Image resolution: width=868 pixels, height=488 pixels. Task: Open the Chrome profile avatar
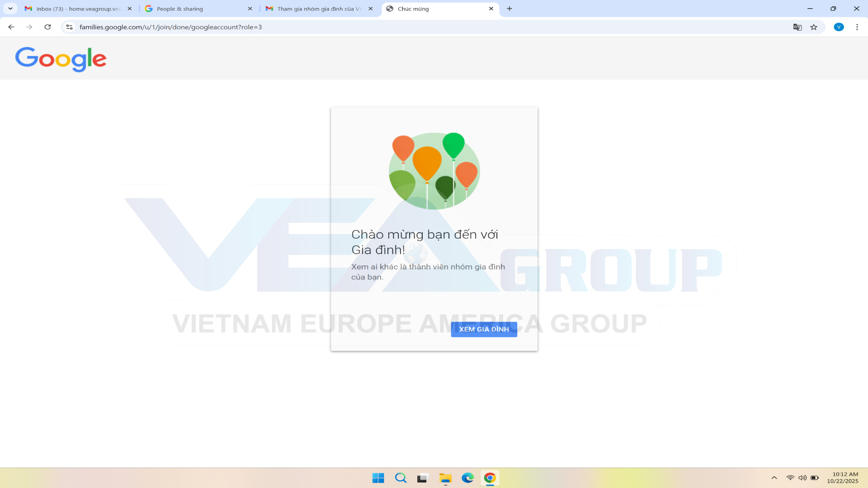point(839,27)
